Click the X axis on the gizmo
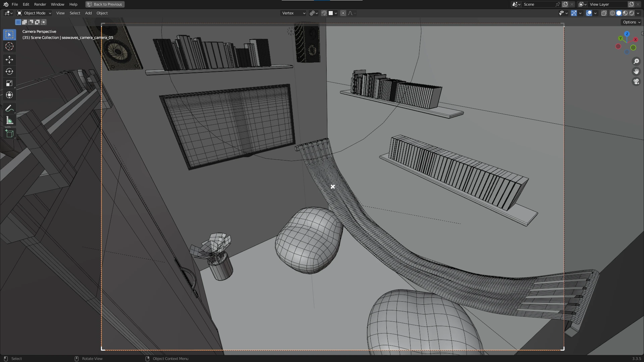This screenshot has width=644, height=362. [635, 40]
